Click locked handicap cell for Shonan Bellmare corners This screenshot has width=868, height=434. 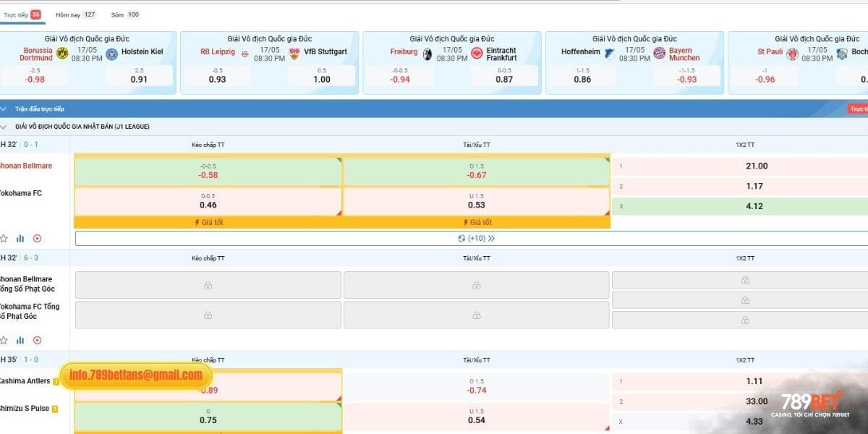pos(208,285)
